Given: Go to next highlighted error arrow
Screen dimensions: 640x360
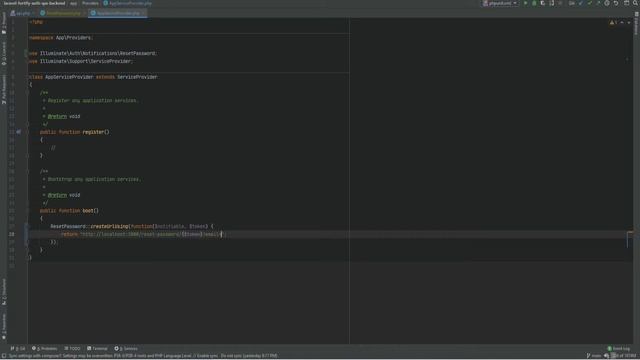Looking at the screenshot, I should point(629,22).
